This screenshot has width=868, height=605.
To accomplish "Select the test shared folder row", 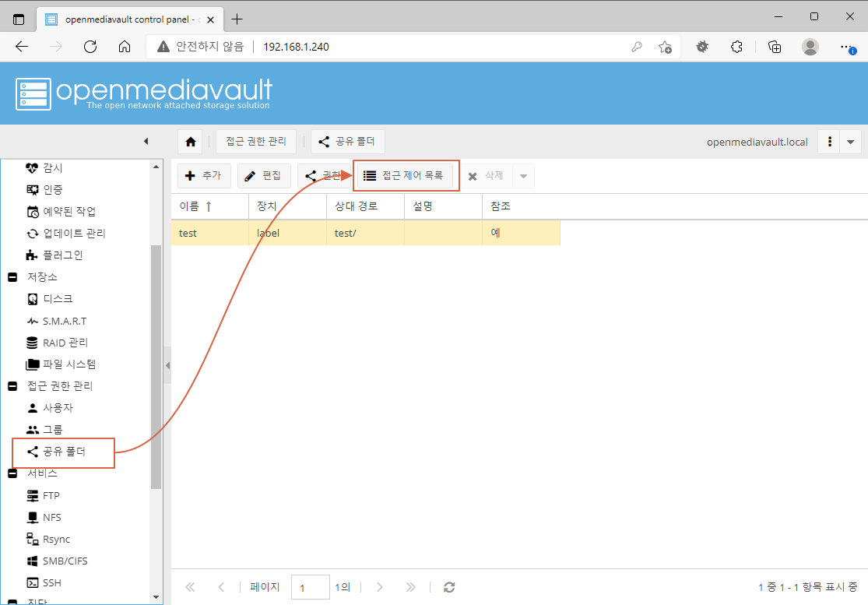I will (366, 233).
